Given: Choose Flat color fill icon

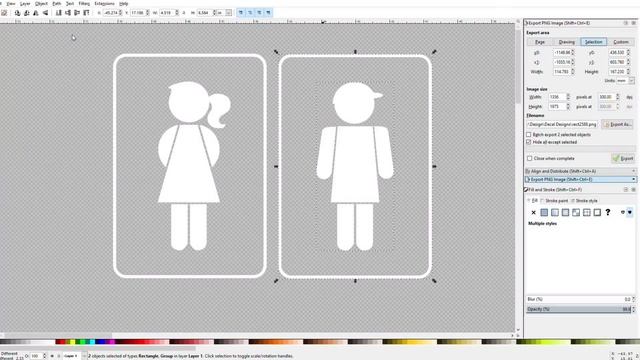Looking at the screenshot, I should [x=544, y=212].
